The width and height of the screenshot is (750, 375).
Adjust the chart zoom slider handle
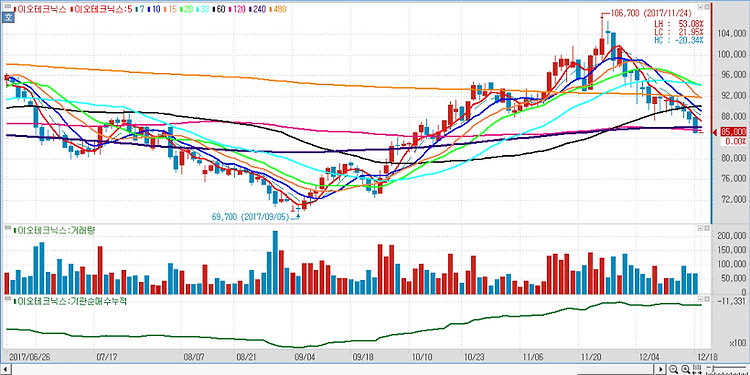[x=713, y=368]
